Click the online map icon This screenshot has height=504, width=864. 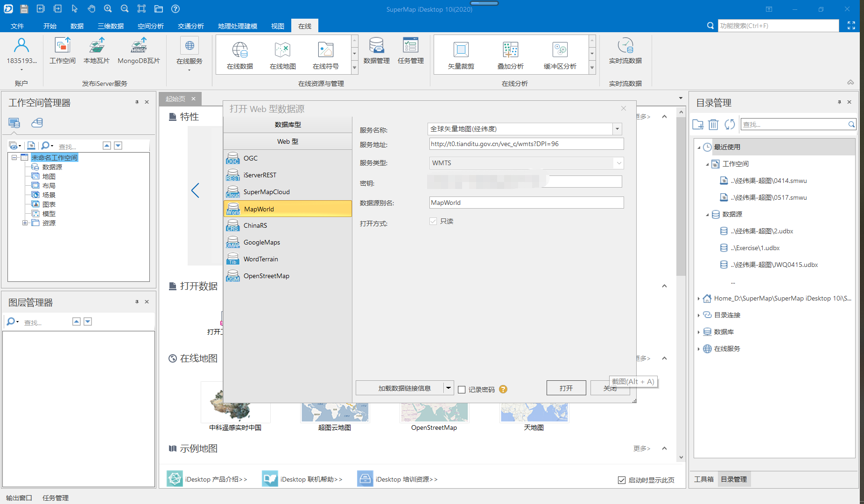(283, 50)
